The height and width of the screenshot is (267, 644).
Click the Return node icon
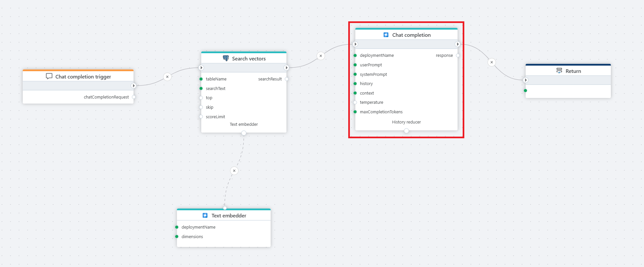[559, 71]
